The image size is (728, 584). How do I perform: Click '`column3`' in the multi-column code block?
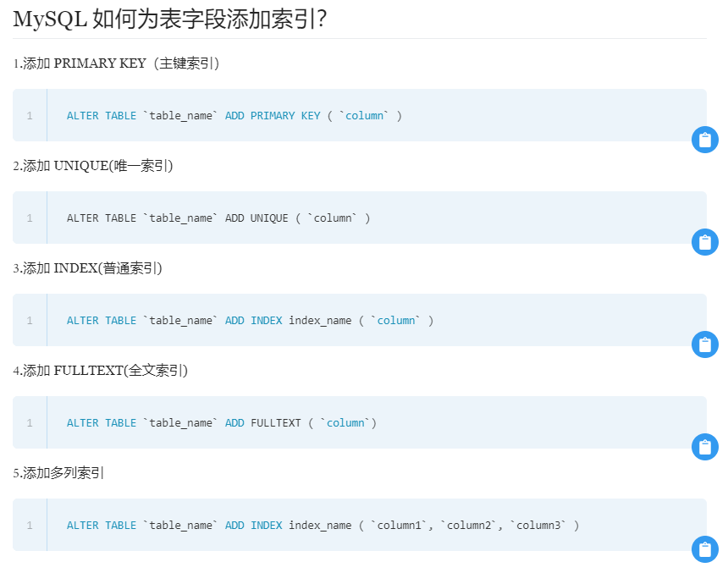(538, 526)
